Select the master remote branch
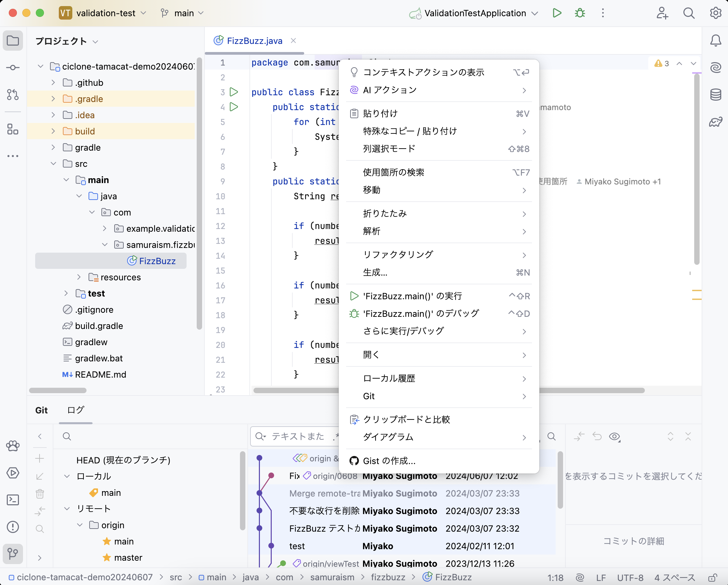728x585 pixels. tap(128, 558)
